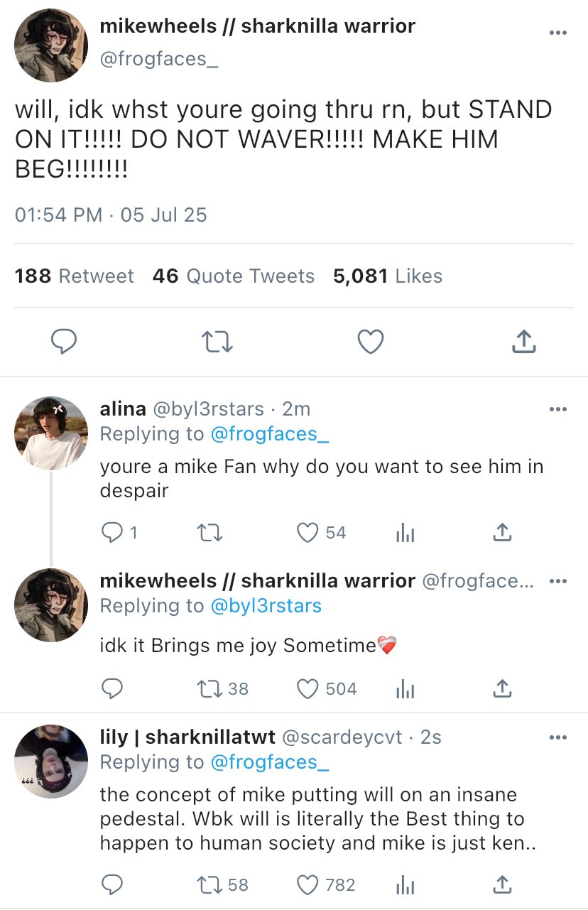Image resolution: width=588 pixels, height=910 pixels.
Task: Like lily's reply with 782 likes
Action: (307, 884)
